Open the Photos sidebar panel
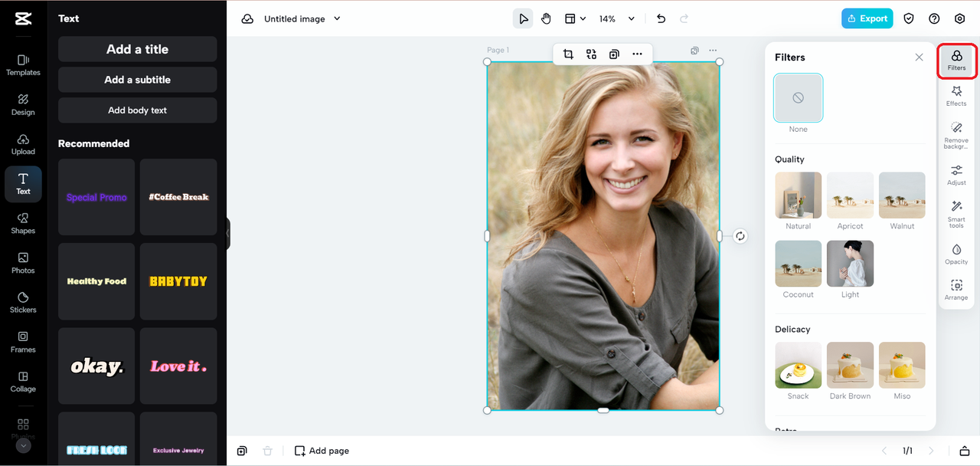Viewport: 980px width, 466px height. (x=23, y=263)
